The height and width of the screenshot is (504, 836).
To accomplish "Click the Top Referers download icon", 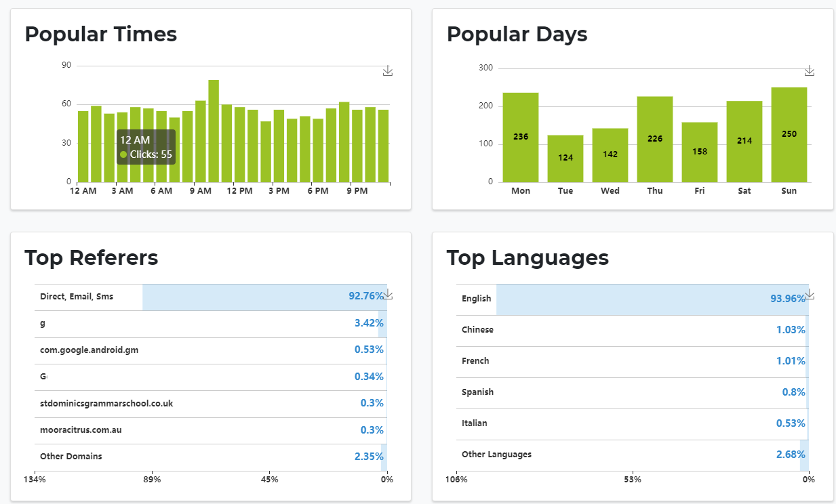I will (389, 294).
